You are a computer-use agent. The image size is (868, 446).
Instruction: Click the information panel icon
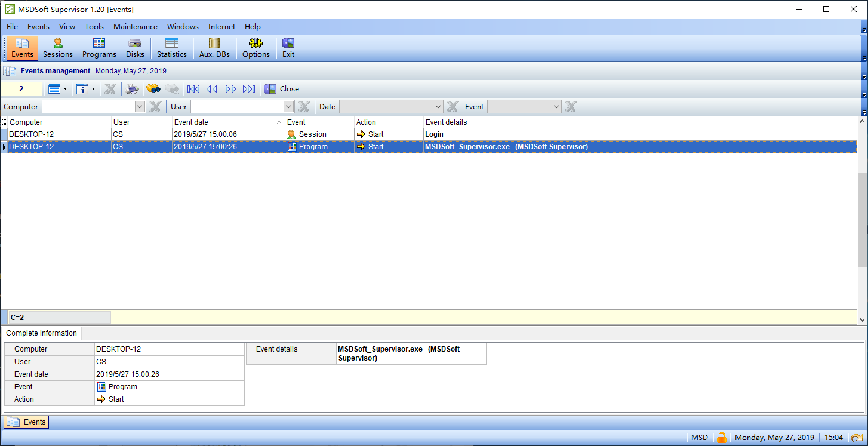click(82, 89)
